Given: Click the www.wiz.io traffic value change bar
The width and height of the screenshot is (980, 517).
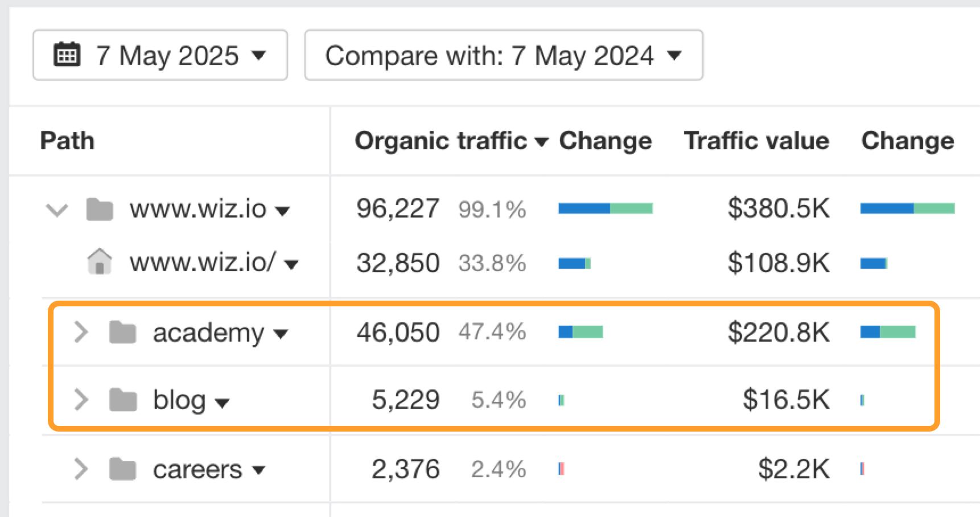Looking at the screenshot, I should coord(907,208).
